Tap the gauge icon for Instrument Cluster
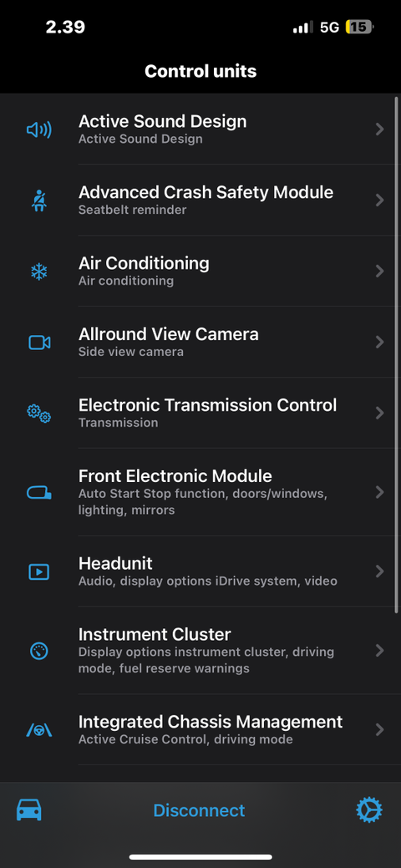The width and height of the screenshot is (401, 868). point(38,651)
